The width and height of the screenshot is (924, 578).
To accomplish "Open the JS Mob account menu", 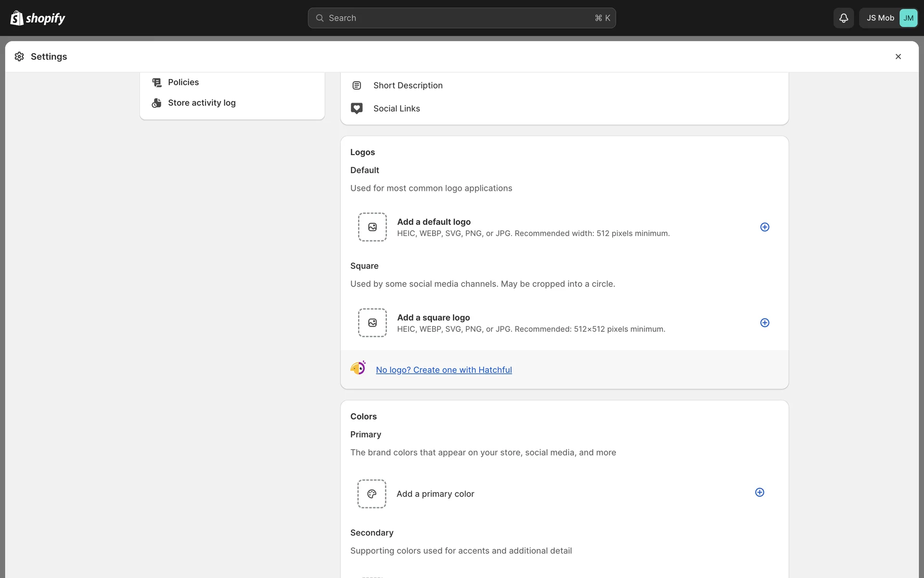I will tap(880, 18).
